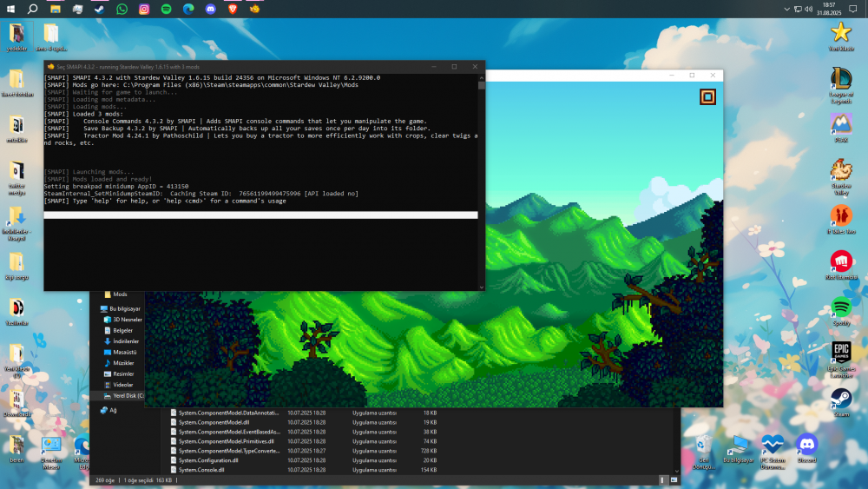Switch Explorer to large icons view
Screen dimensions: 868x489
pos(674,480)
